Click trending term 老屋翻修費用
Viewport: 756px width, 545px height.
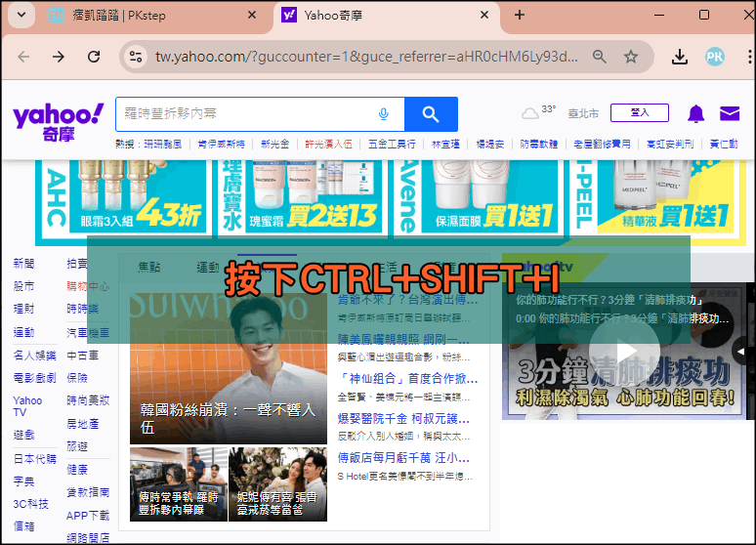[603, 144]
